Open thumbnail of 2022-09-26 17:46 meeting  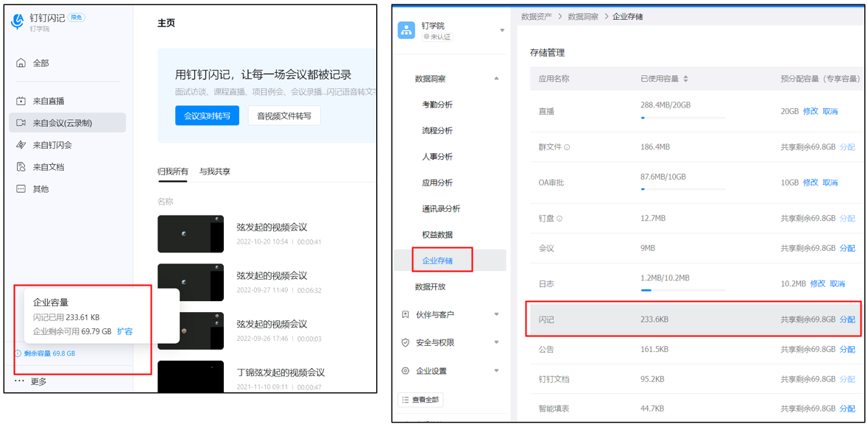(x=191, y=331)
